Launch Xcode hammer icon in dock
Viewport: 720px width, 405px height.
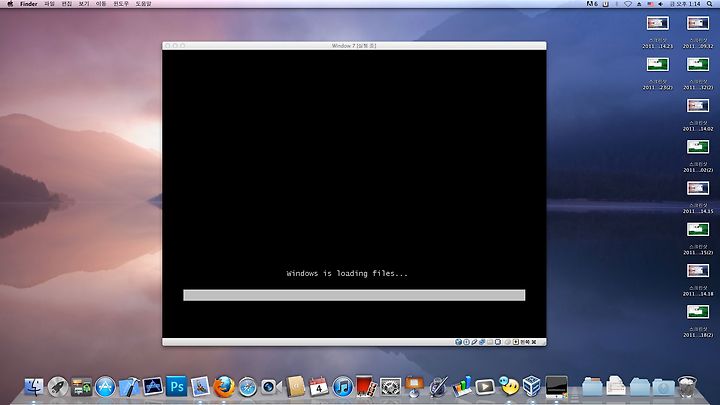point(129,387)
